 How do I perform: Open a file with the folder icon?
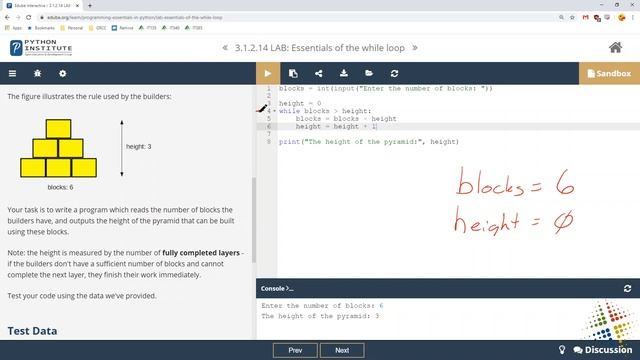click(369, 73)
